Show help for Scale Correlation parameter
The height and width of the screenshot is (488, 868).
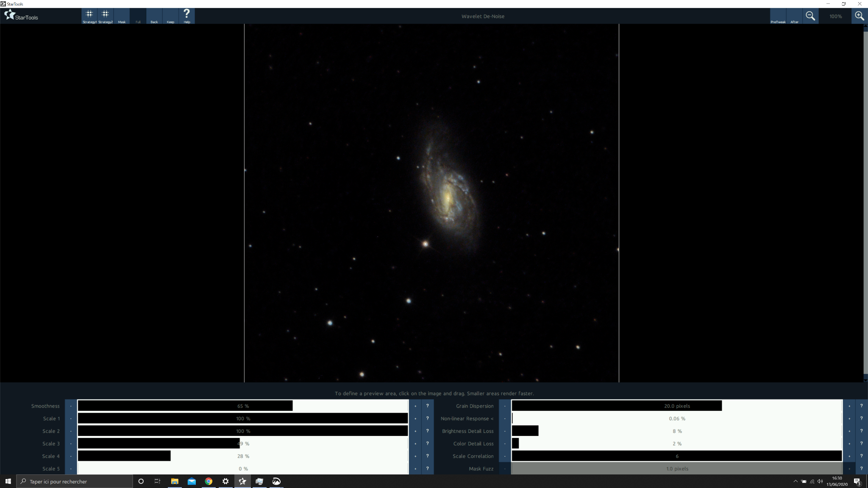861,456
